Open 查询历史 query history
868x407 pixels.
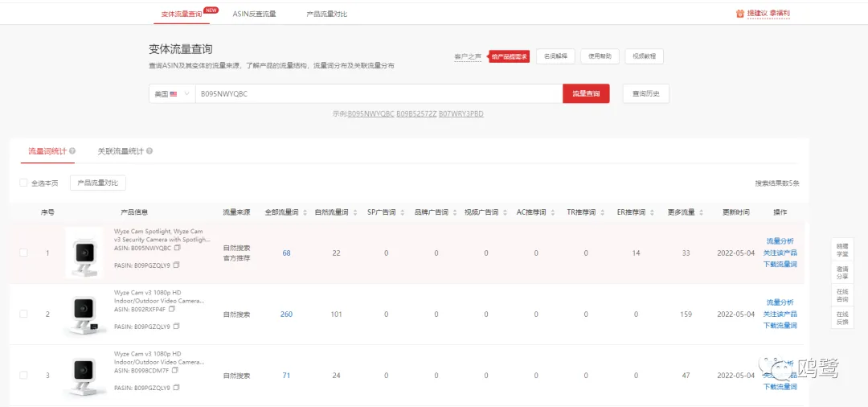[645, 93]
